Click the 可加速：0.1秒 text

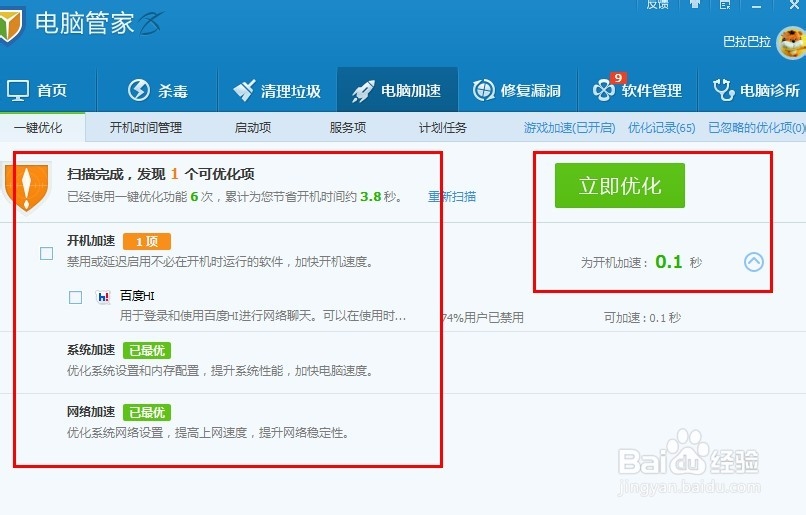tap(643, 318)
